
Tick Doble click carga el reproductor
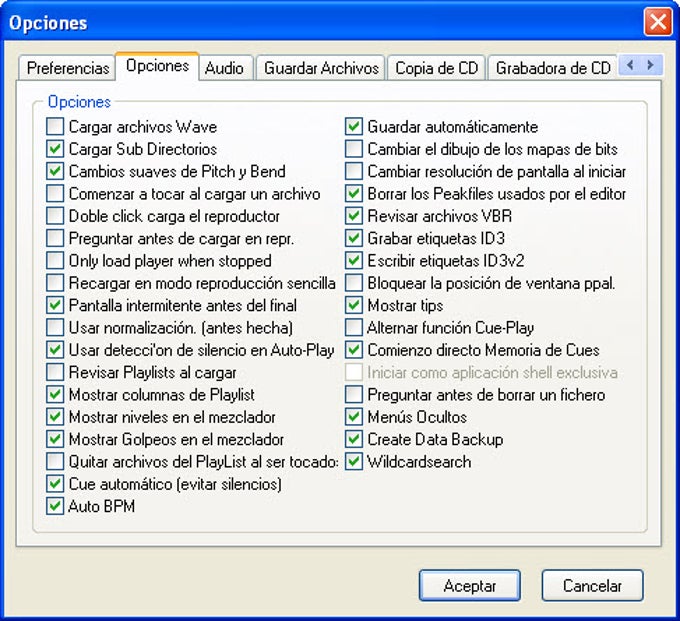55,216
